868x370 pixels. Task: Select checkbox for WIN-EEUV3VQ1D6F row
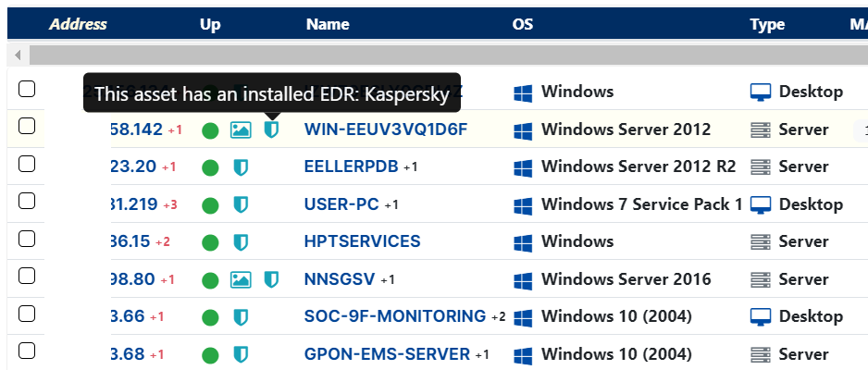pos(28,127)
